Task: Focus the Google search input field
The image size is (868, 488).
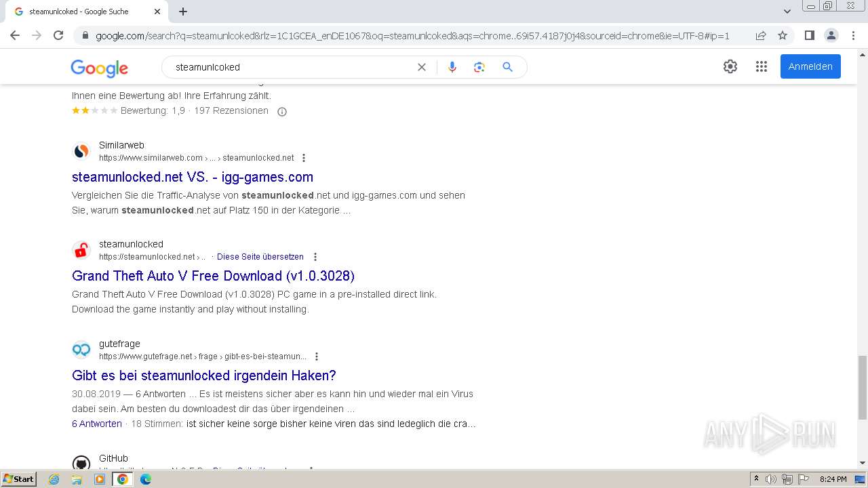Action: tap(292, 67)
